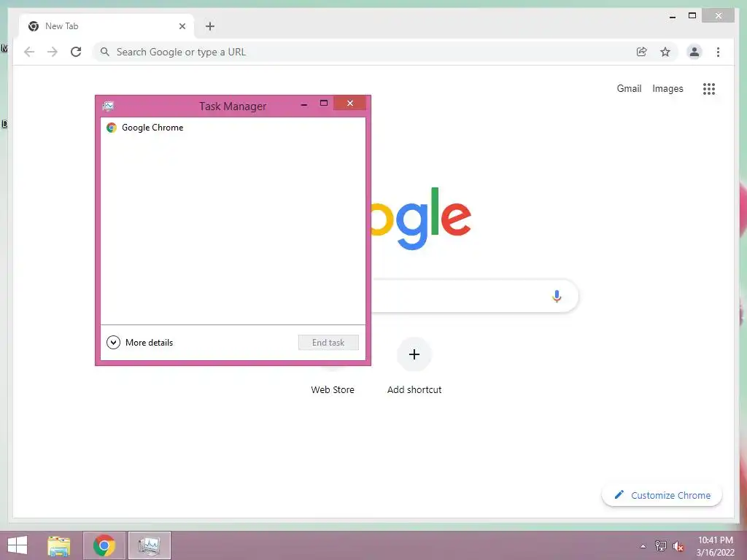Open the Windows Start button
The image size is (747, 560).
pos(18,545)
